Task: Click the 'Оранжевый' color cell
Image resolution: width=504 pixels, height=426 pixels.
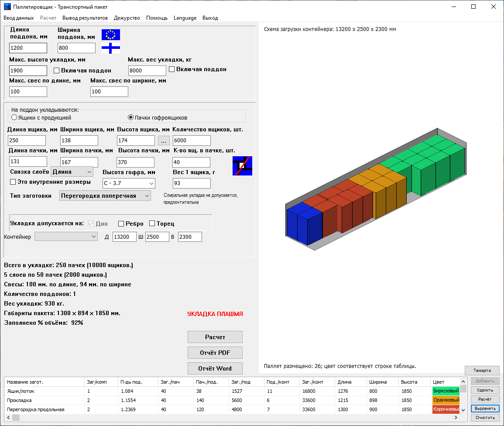Action: pyautogui.click(x=446, y=400)
